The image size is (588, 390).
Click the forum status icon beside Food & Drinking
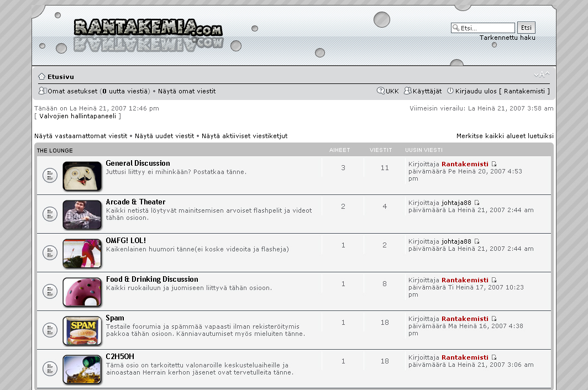[x=50, y=292]
